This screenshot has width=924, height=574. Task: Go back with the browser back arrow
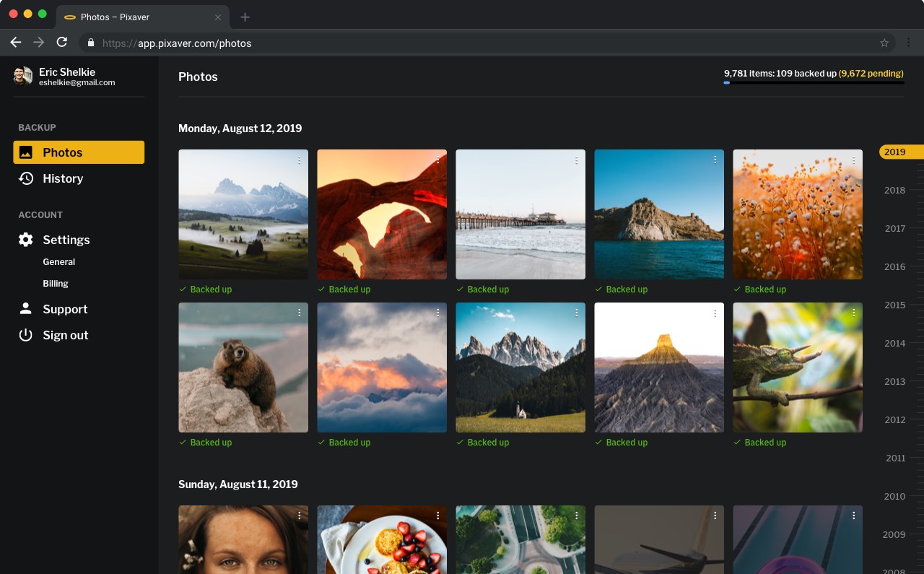coord(15,43)
